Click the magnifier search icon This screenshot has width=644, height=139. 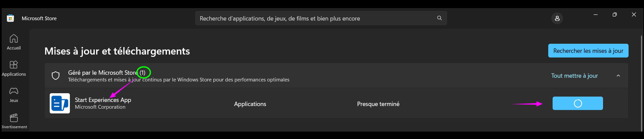click(x=439, y=18)
